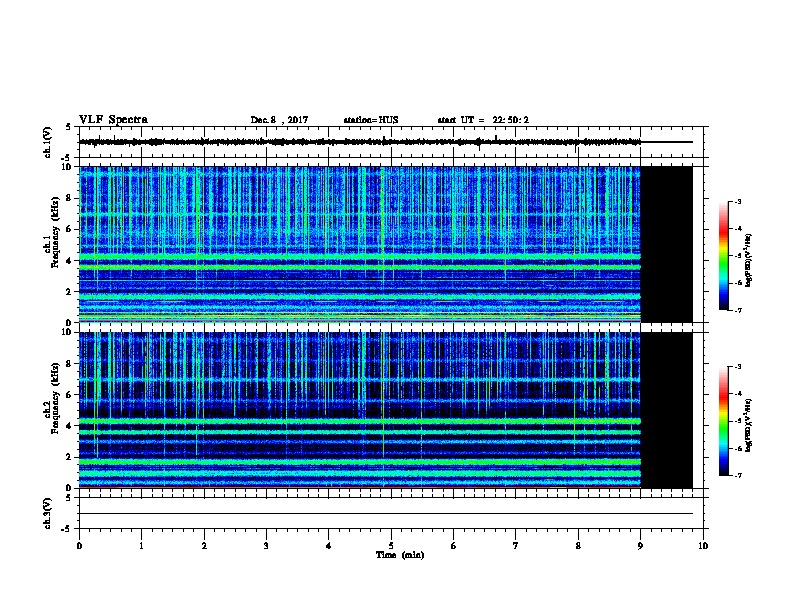The width and height of the screenshot is (792, 612).
Task: Click the "-7" label on ch.2 color scale
Action: pyautogui.click(x=737, y=476)
